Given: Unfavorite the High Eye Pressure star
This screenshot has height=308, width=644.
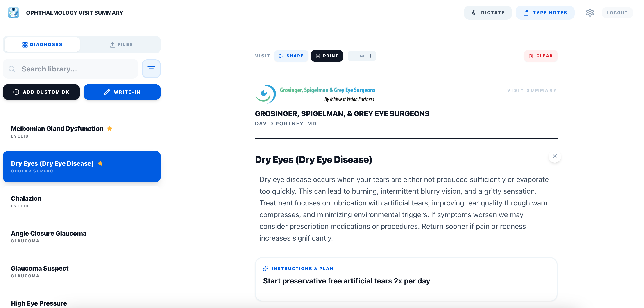Looking at the screenshot, I should pyautogui.click(x=74, y=303).
